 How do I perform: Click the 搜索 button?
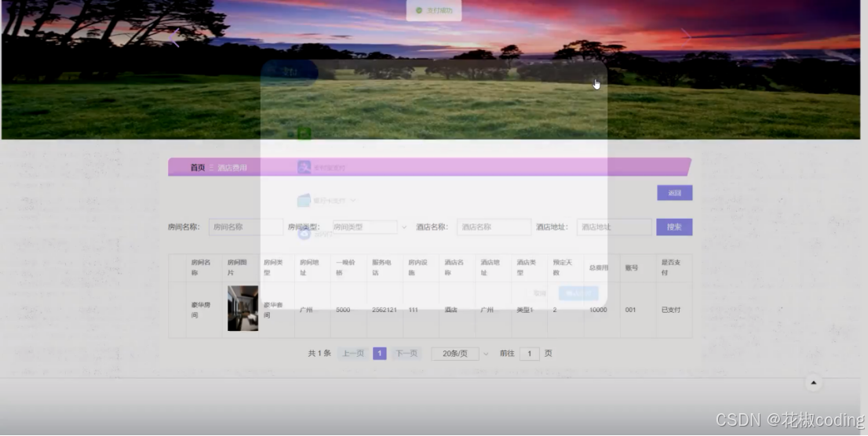(673, 227)
